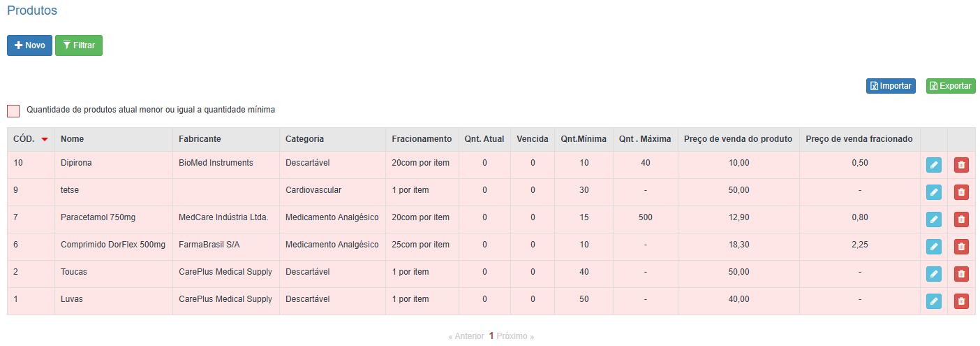Sort by the Qnt. Atual column header
Viewport: 980px width, 346px height.
(x=484, y=139)
